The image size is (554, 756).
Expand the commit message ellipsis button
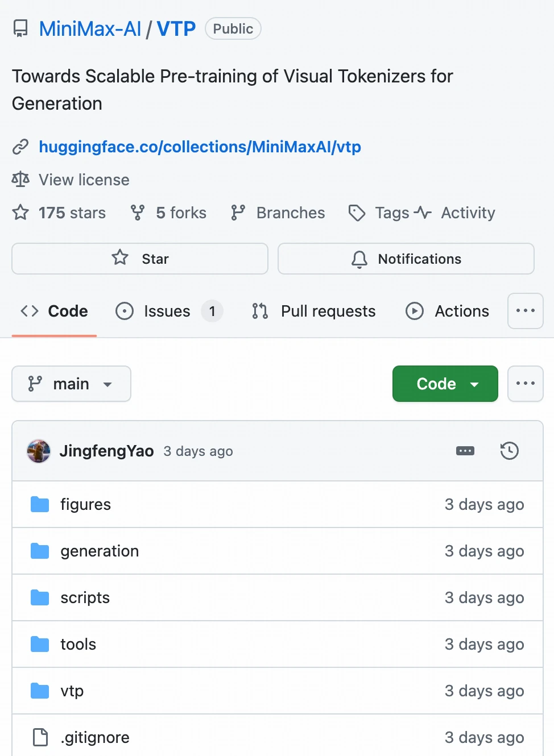(465, 451)
